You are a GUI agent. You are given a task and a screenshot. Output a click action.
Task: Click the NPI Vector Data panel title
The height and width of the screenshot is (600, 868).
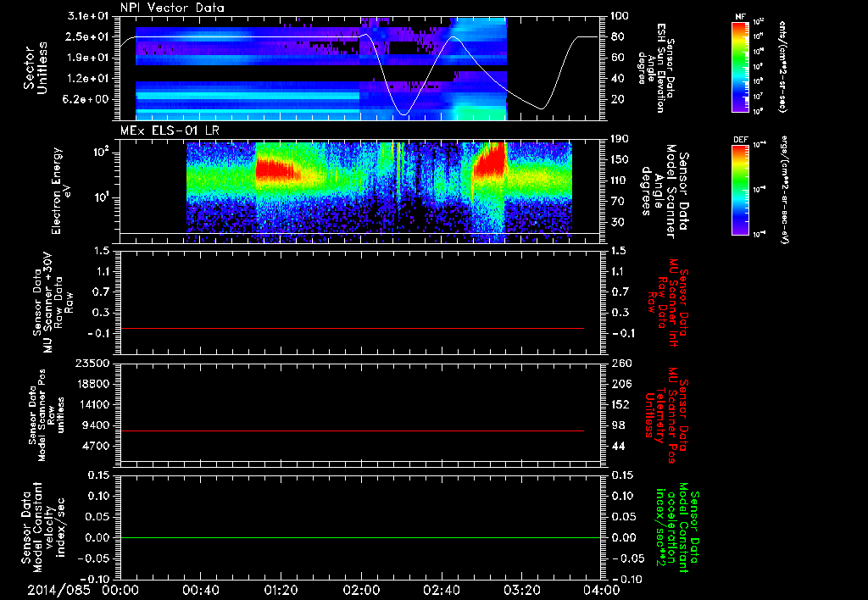(x=172, y=8)
